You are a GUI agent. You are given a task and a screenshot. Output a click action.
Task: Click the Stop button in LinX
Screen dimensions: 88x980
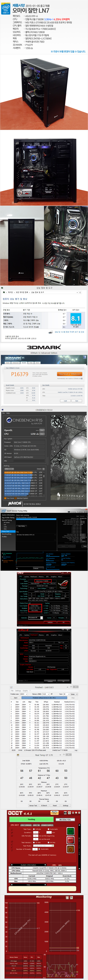73,698
